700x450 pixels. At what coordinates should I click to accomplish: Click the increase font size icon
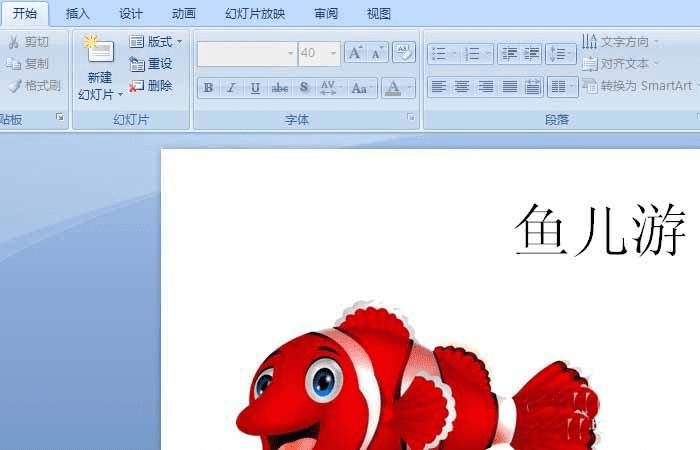[x=356, y=53]
